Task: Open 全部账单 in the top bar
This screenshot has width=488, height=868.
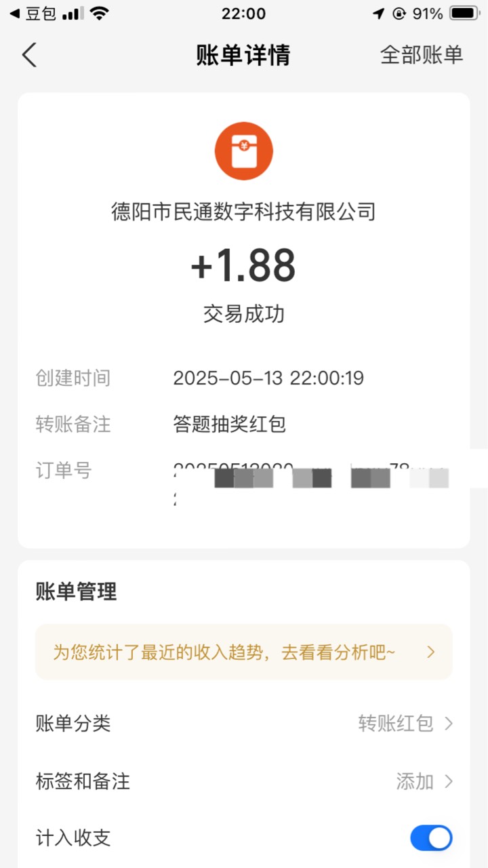Action: [422, 55]
